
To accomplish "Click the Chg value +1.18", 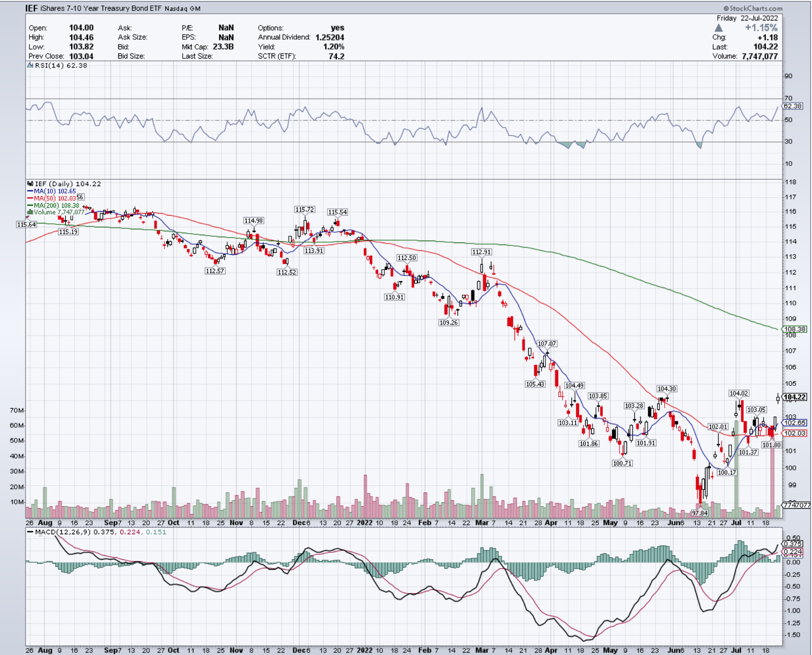I will (767, 37).
